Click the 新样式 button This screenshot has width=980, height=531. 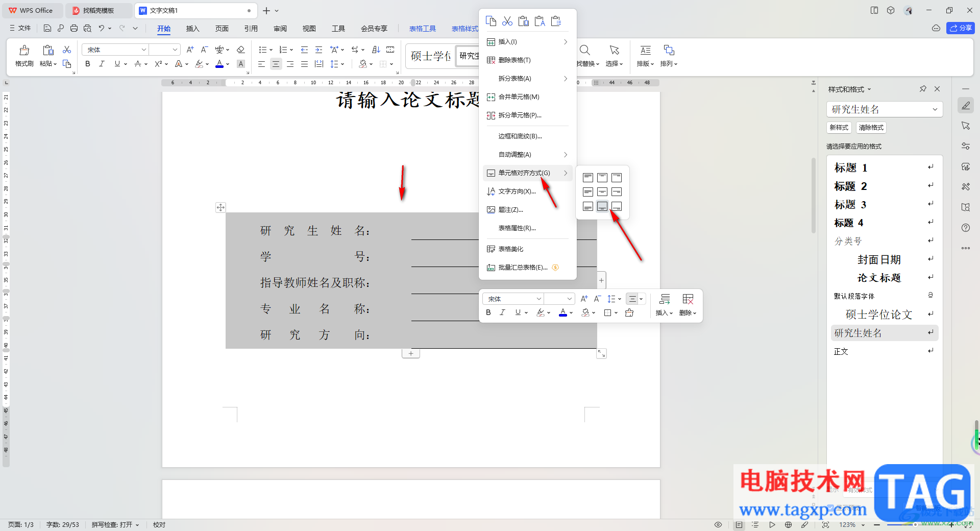click(x=839, y=128)
